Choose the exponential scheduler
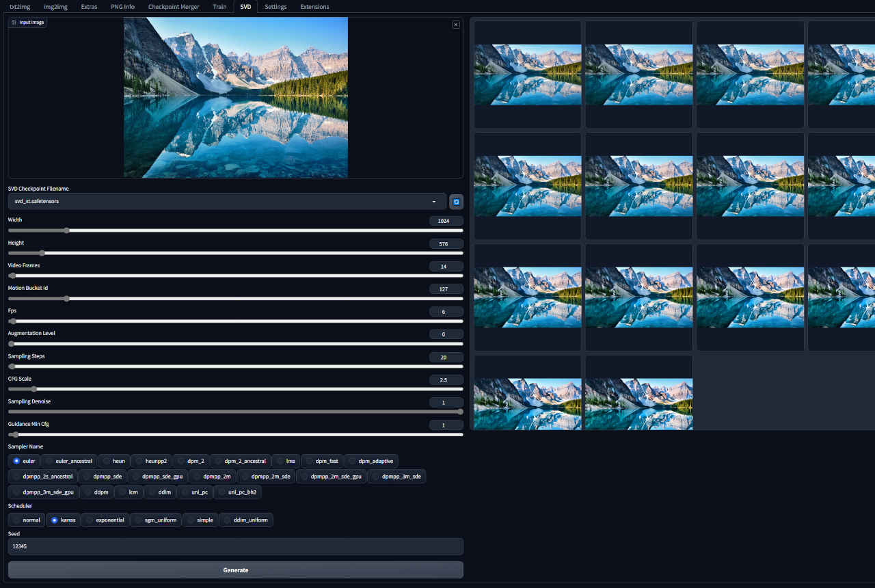The width and height of the screenshot is (875, 588). point(105,520)
